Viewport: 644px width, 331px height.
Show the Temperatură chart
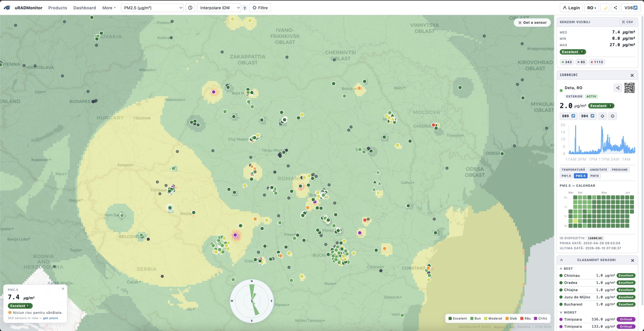pos(573,170)
